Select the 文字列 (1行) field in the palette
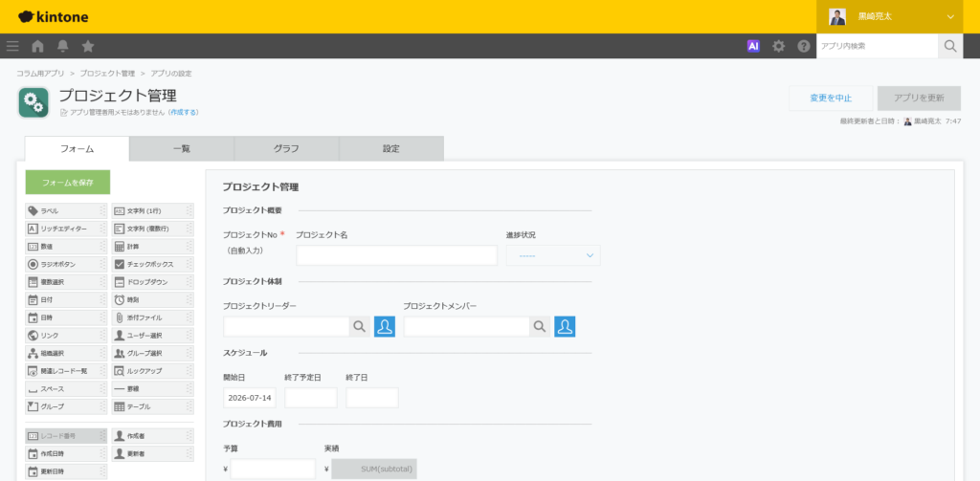The width and height of the screenshot is (980, 481). click(152, 211)
